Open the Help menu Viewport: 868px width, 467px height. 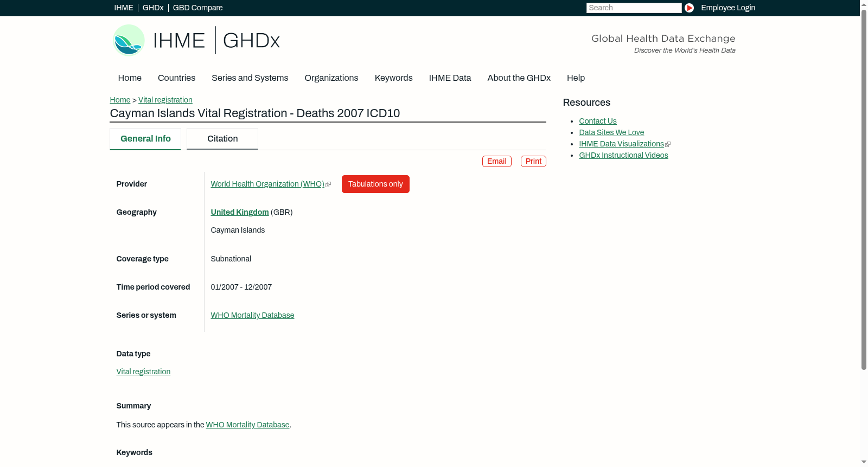pyautogui.click(x=576, y=78)
